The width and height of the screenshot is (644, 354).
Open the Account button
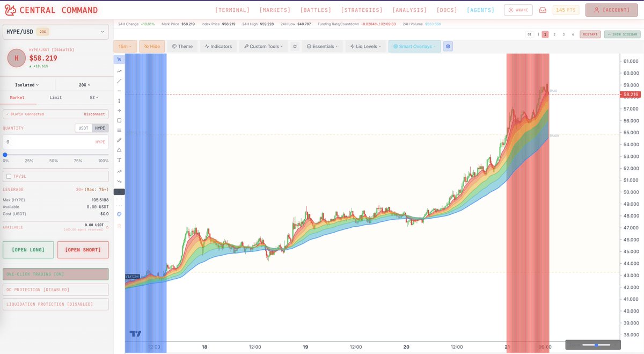(612, 10)
